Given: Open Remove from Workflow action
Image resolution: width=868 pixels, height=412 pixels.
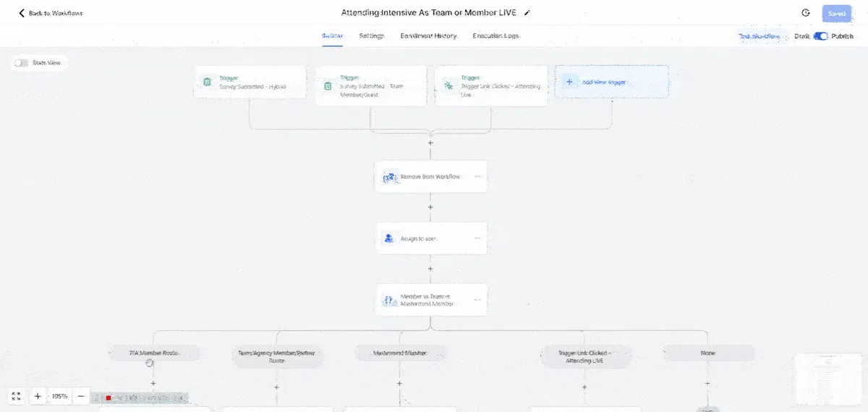Looking at the screenshot, I should click(x=430, y=176).
